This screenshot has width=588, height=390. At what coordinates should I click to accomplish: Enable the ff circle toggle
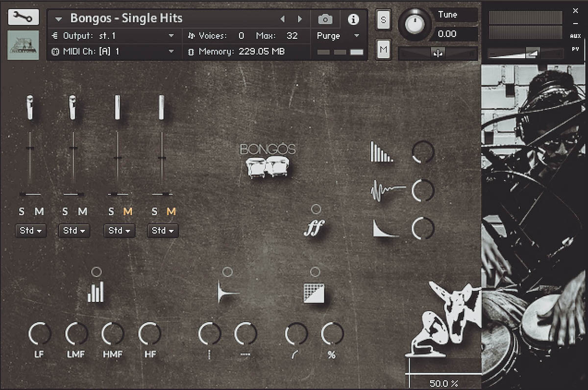point(316,209)
